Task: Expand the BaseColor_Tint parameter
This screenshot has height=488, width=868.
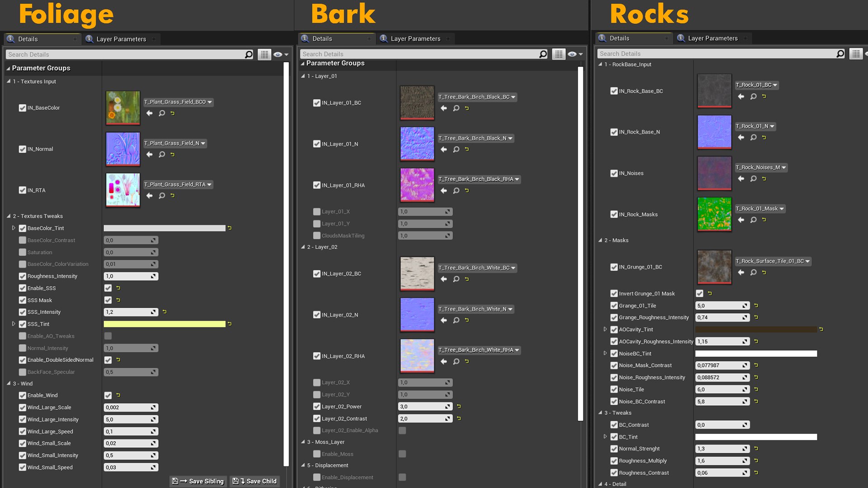Action: click(x=14, y=228)
